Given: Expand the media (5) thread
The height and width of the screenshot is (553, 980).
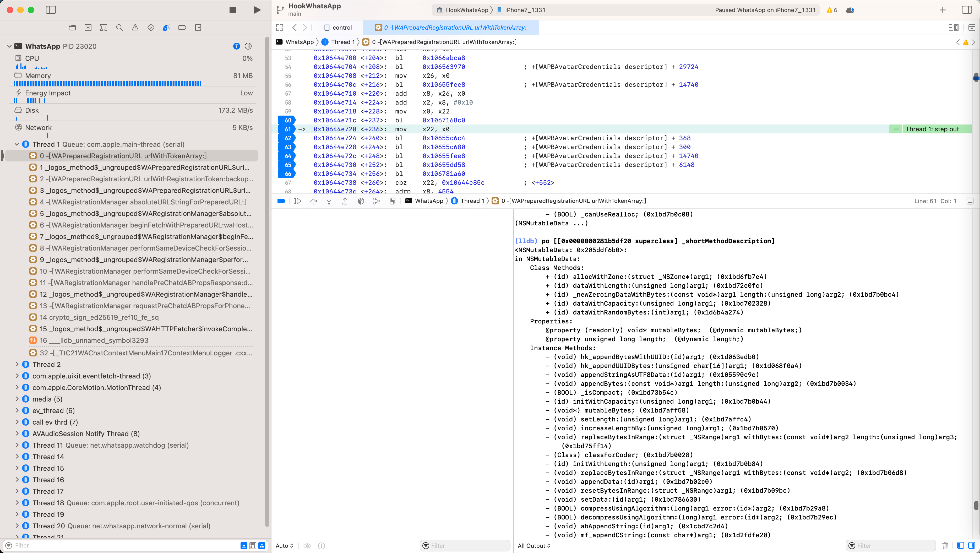Looking at the screenshot, I should 17,399.
